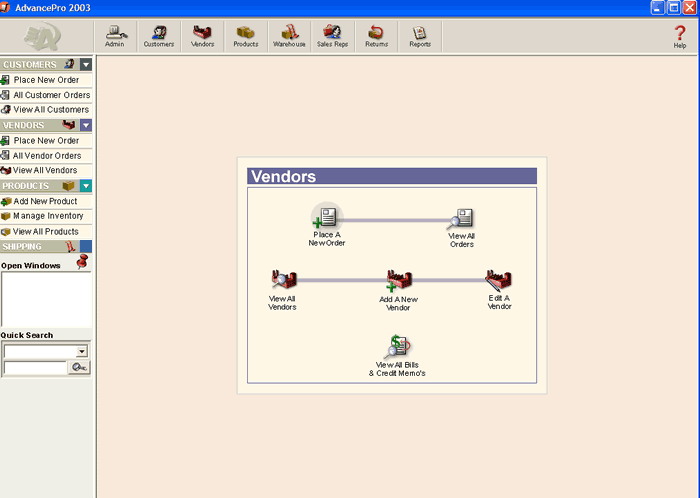The width and height of the screenshot is (700, 498).
Task: Click Place New Order under Customers
Action: pos(46,80)
